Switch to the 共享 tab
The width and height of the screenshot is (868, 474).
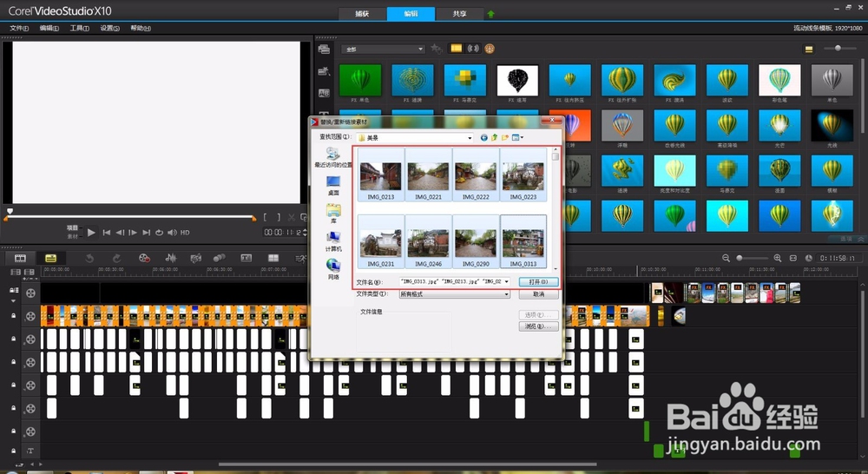point(459,14)
